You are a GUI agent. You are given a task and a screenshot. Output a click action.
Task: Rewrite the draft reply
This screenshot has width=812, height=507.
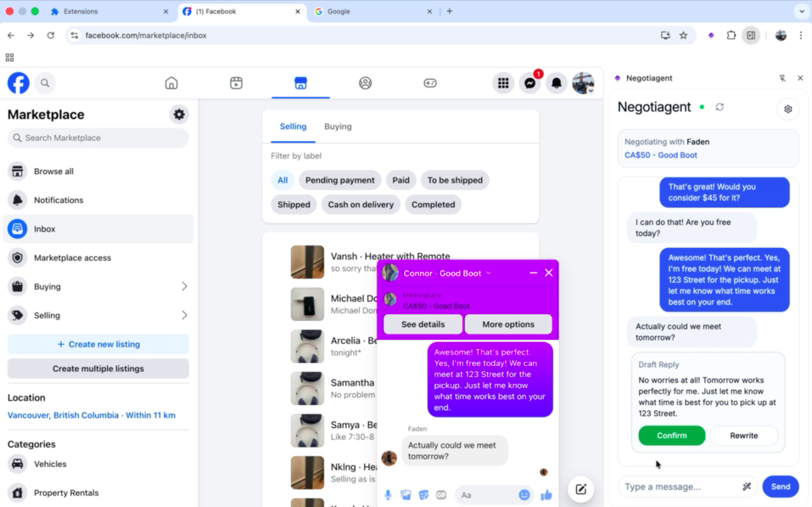tap(743, 436)
